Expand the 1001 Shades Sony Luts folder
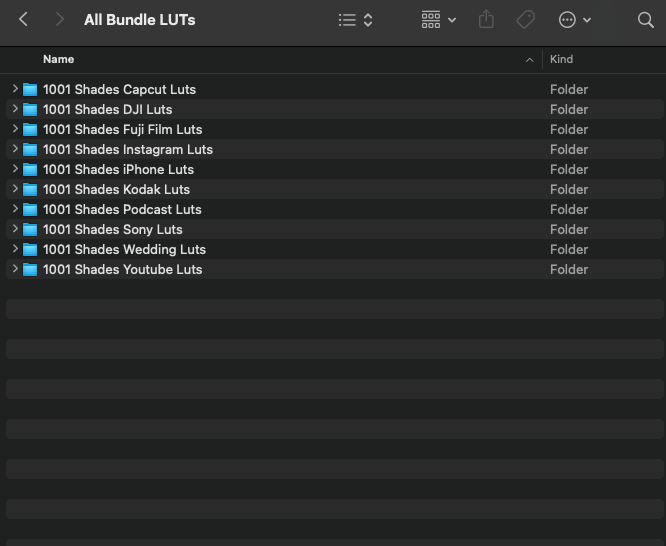Image resolution: width=666 pixels, height=546 pixels. (x=15, y=229)
